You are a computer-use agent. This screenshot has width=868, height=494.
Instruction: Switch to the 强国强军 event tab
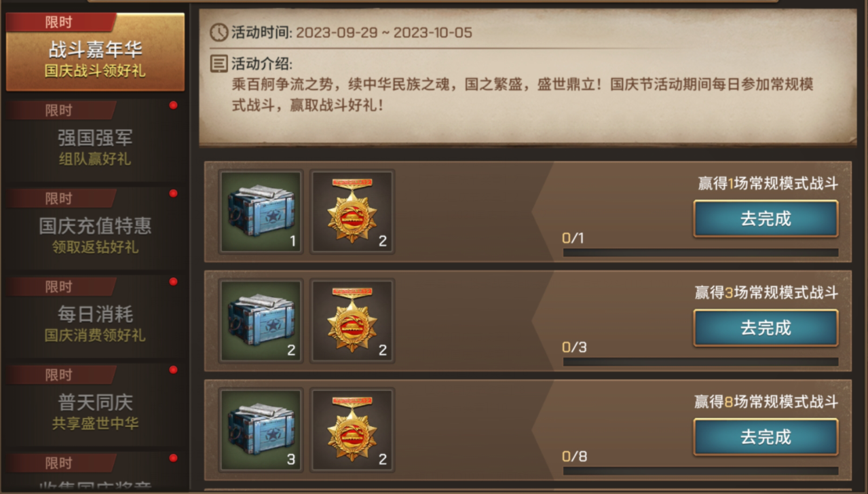point(95,140)
